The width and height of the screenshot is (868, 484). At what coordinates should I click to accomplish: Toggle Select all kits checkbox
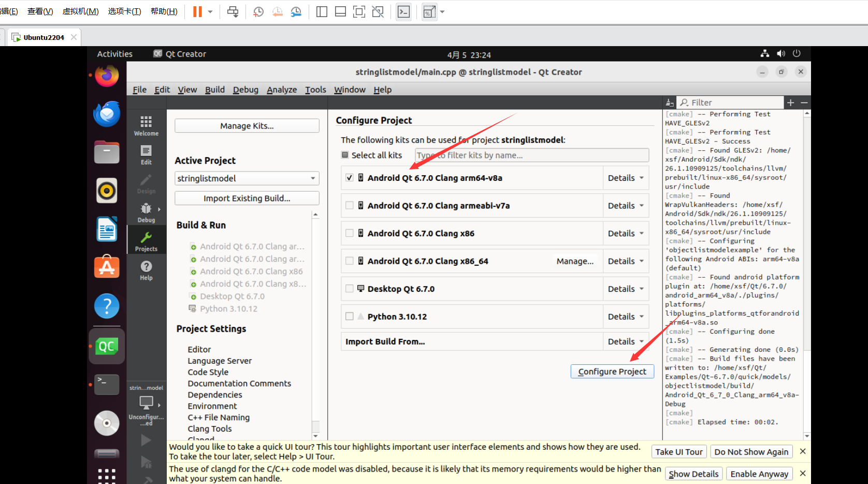(345, 155)
